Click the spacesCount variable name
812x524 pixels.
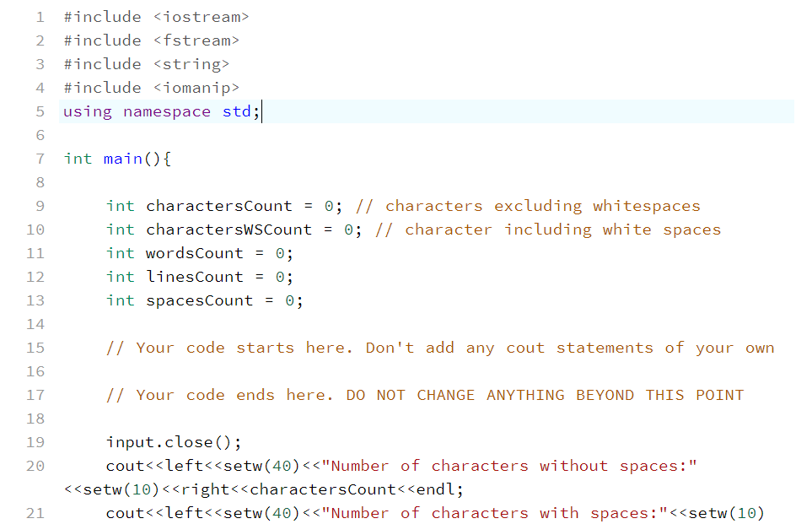tap(198, 300)
